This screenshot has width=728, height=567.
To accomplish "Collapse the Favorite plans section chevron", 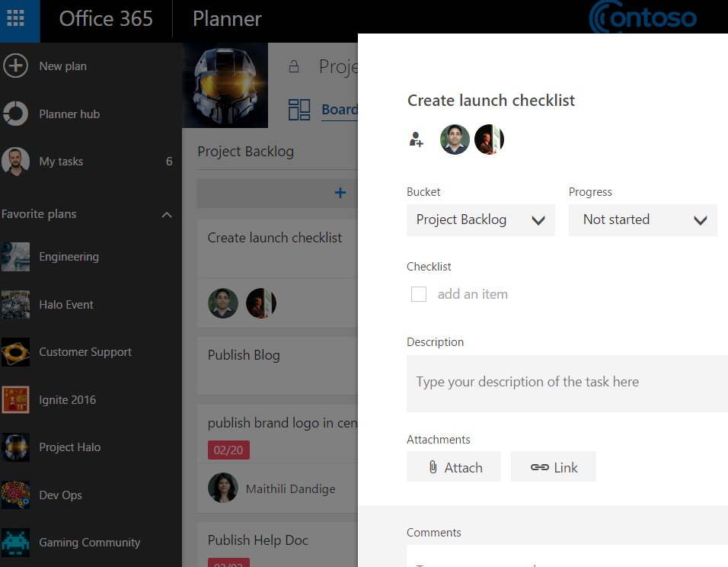I will click(x=167, y=215).
